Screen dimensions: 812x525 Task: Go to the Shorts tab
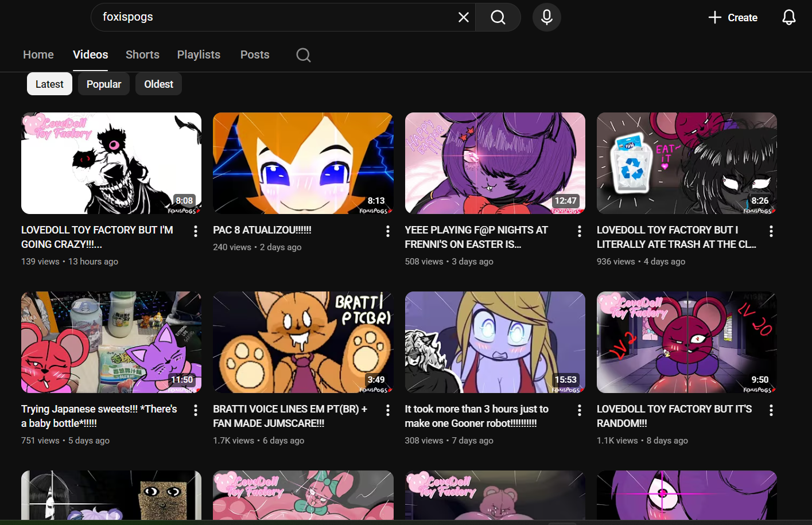[142, 55]
